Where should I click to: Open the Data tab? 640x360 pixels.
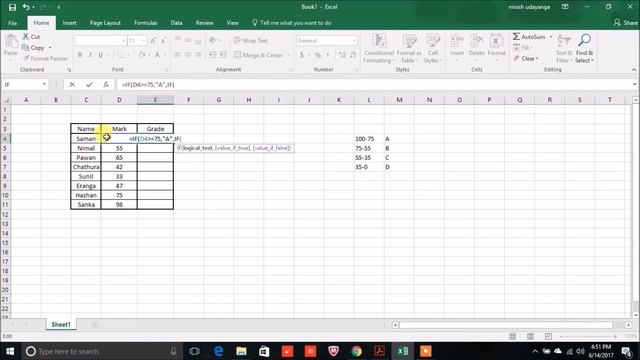point(176,23)
